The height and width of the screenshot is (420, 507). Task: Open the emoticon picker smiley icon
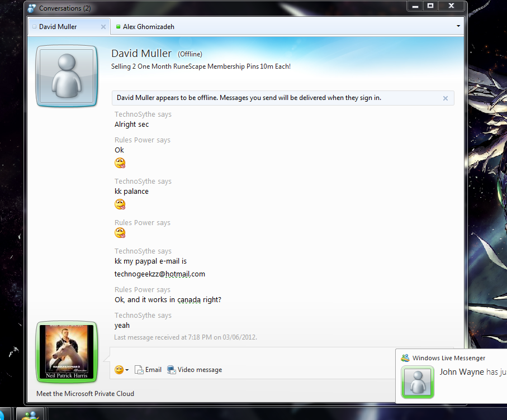pos(119,370)
